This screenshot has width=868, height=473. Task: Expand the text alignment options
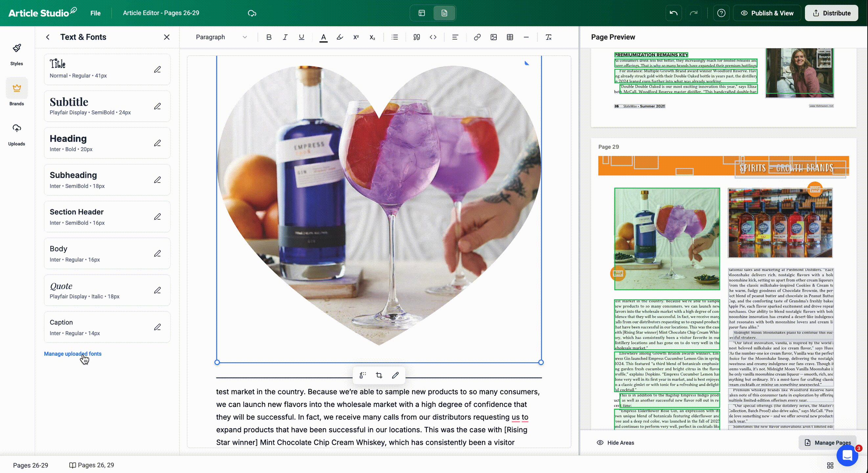click(x=455, y=37)
